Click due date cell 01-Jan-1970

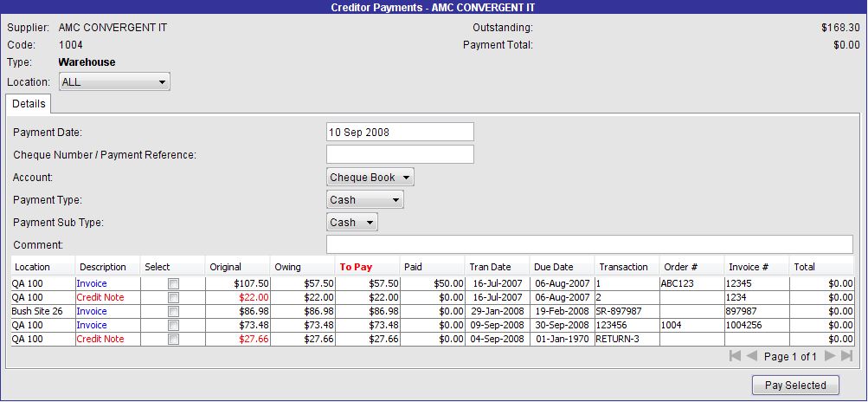(563, 339)
